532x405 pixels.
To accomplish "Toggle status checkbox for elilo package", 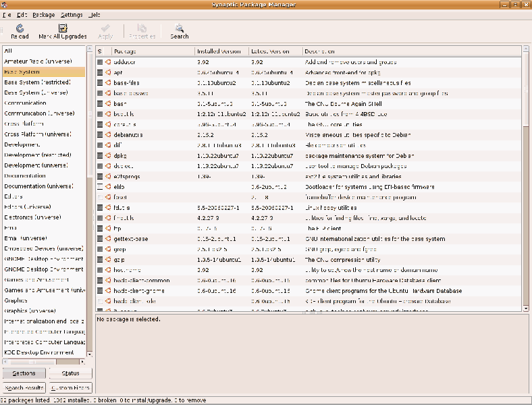I will 100,186.
